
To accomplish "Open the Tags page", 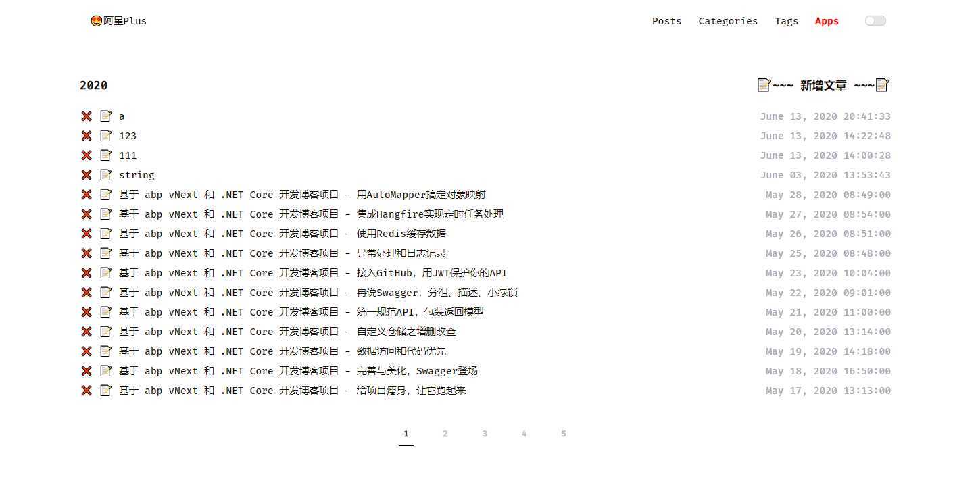I will click(786, 21).
